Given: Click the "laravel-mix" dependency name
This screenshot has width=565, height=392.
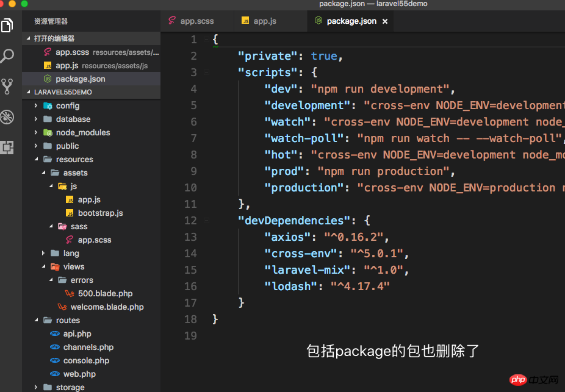Looking at the screenshot, I should tap(307, 269).
